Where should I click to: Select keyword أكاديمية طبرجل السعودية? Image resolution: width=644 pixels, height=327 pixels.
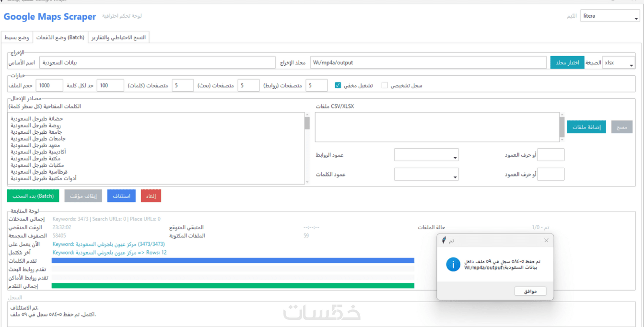38,152
